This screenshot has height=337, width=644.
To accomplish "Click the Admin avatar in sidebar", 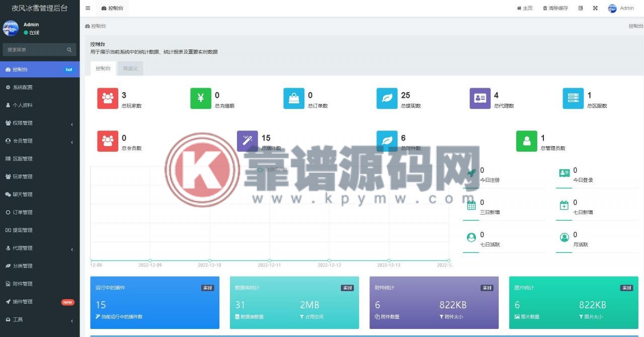I will point(11,28).
